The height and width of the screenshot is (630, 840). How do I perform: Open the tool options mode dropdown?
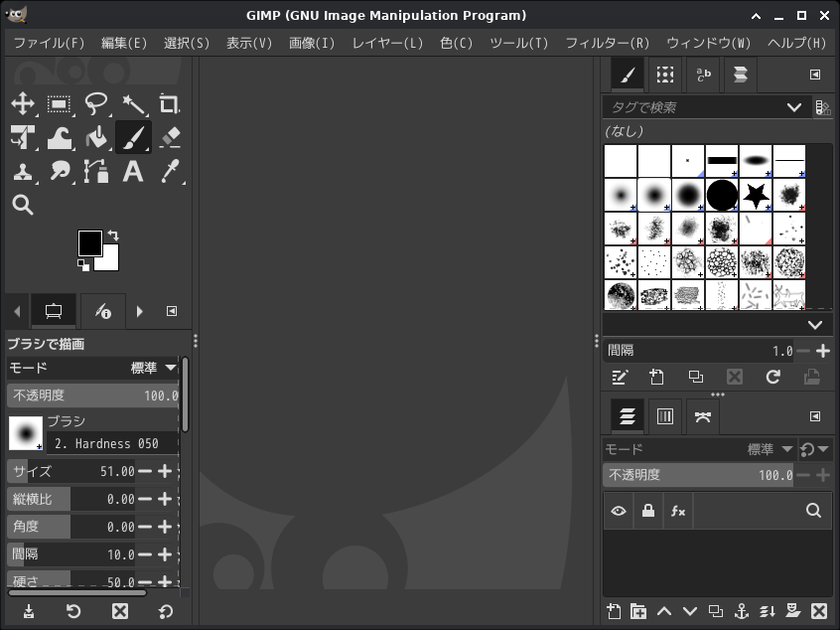coord(154,368)
